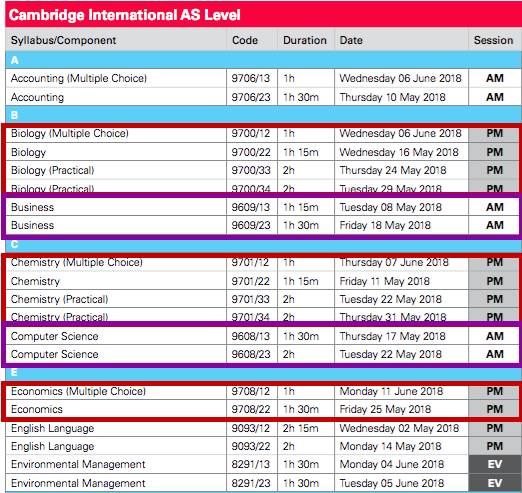Click code 8291/13
The width and height of the screenshot is (522, 493).
tap(251, 464)
